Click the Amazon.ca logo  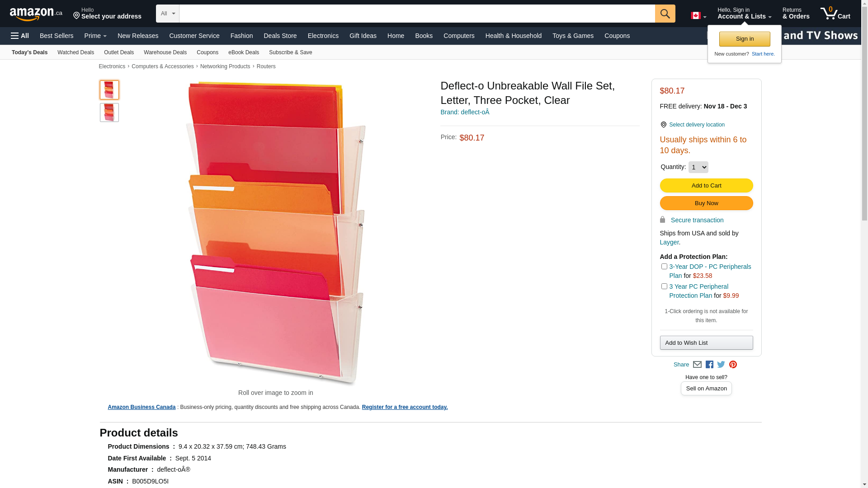[36, 14]
